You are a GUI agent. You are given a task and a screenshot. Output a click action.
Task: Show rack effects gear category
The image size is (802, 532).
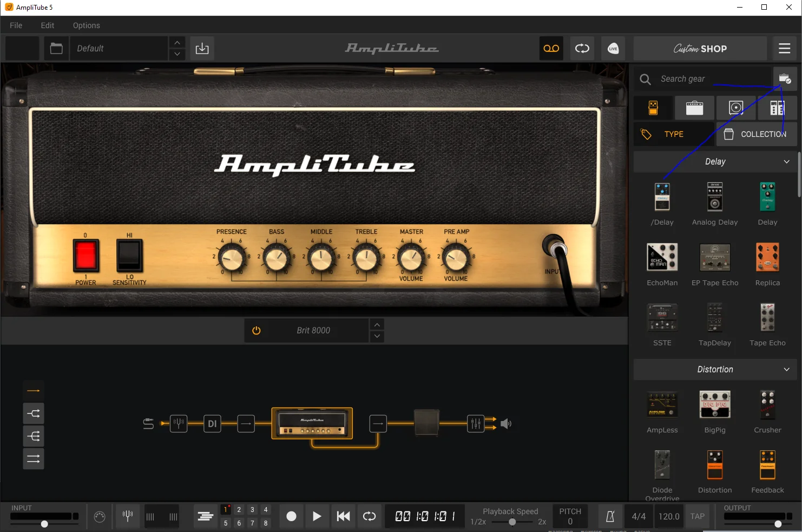[777, 108]
